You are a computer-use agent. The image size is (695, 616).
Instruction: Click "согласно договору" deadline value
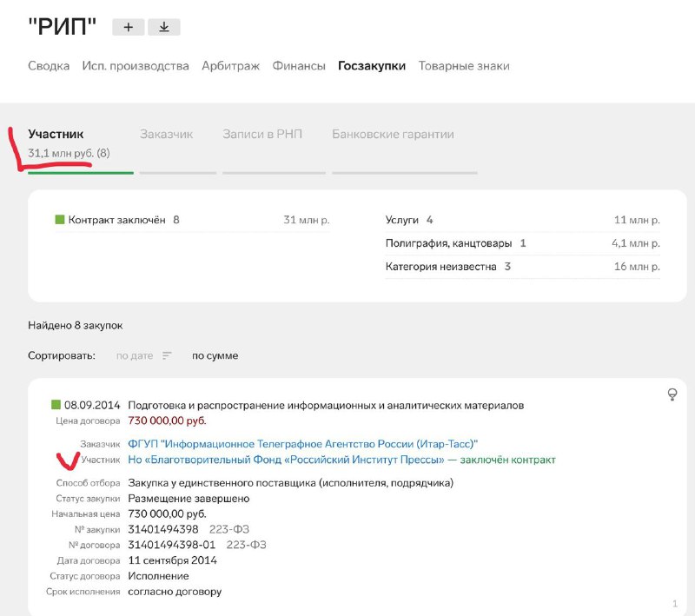(175, 591)
